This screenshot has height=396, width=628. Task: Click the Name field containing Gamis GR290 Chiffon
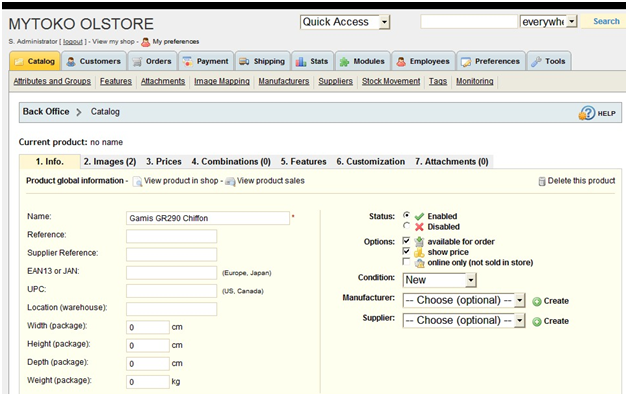pos(208,218)
